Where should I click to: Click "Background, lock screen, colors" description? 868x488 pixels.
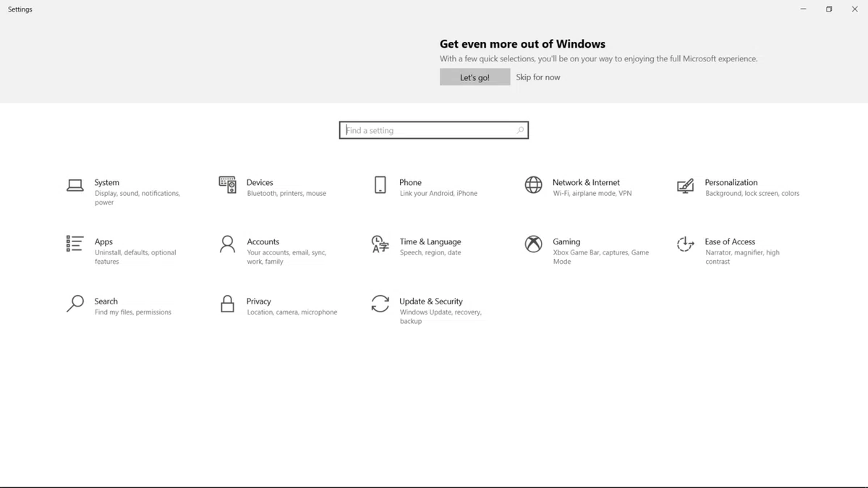click(x=752, y=194)
